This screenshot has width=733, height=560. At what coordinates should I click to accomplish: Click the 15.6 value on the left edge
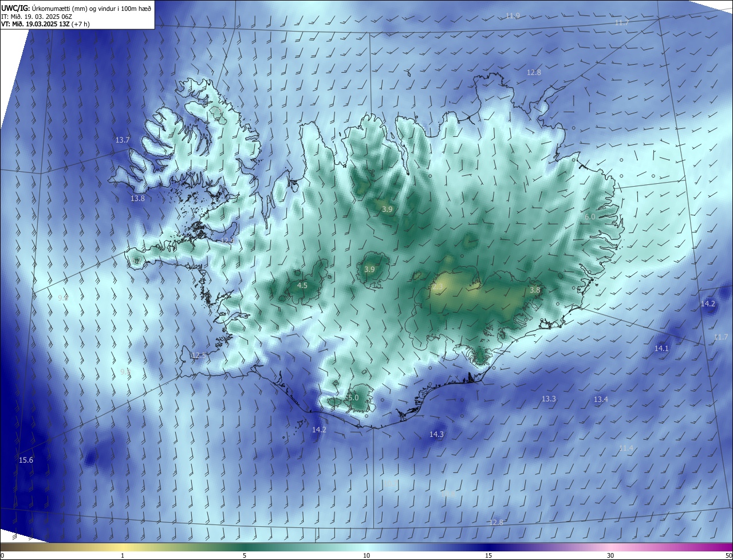(26, 460)
